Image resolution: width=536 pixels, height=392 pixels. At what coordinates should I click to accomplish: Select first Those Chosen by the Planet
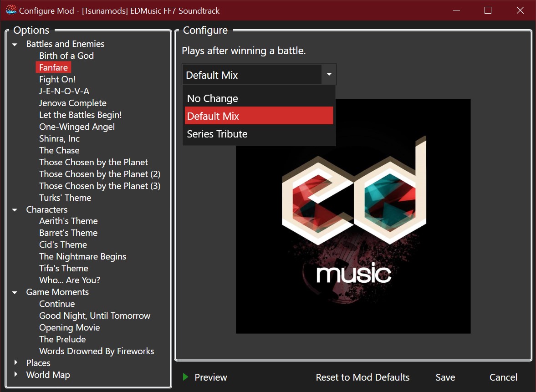click(x=93, y=163)
